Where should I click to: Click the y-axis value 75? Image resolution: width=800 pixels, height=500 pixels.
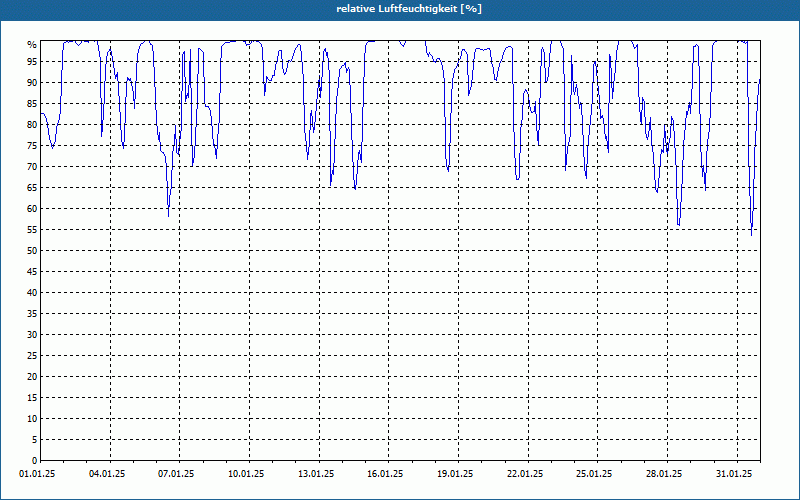click(x=32, y=146)
